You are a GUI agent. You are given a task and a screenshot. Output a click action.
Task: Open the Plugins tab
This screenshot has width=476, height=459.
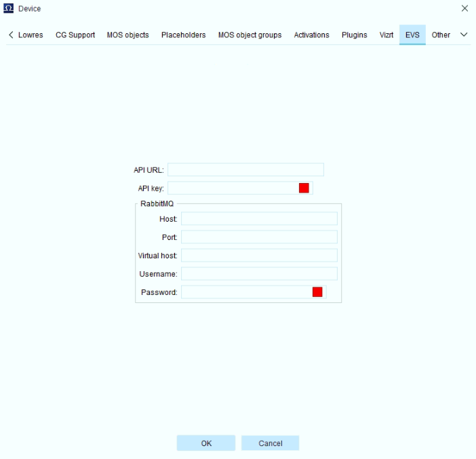coord(354,35)
